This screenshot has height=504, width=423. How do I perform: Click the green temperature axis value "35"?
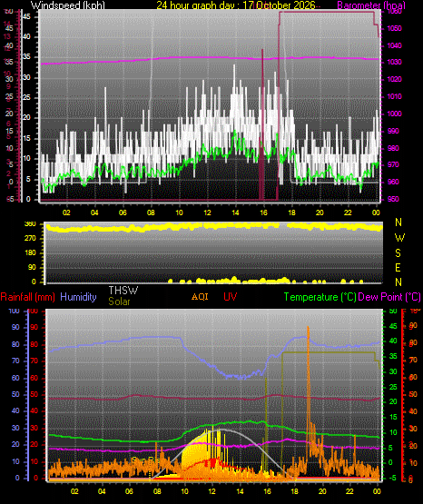pos(393,356)
